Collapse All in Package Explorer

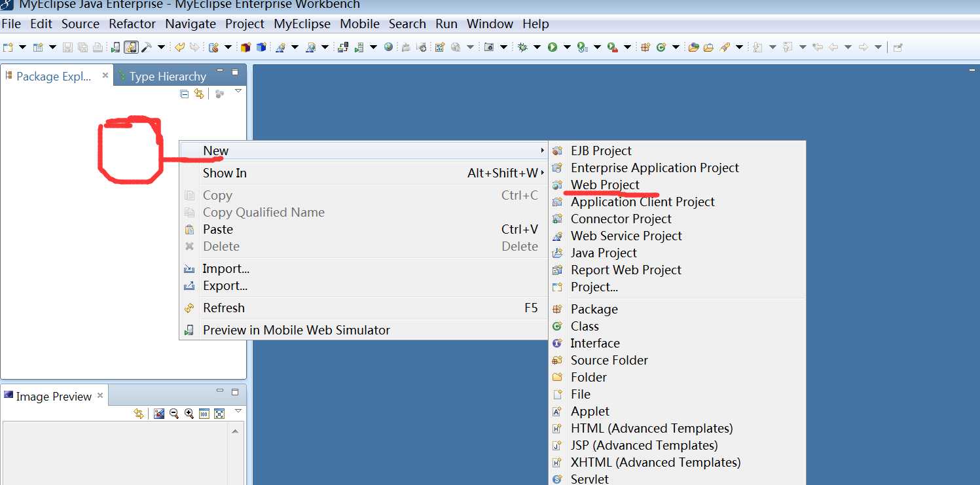[x=185, y=94]
